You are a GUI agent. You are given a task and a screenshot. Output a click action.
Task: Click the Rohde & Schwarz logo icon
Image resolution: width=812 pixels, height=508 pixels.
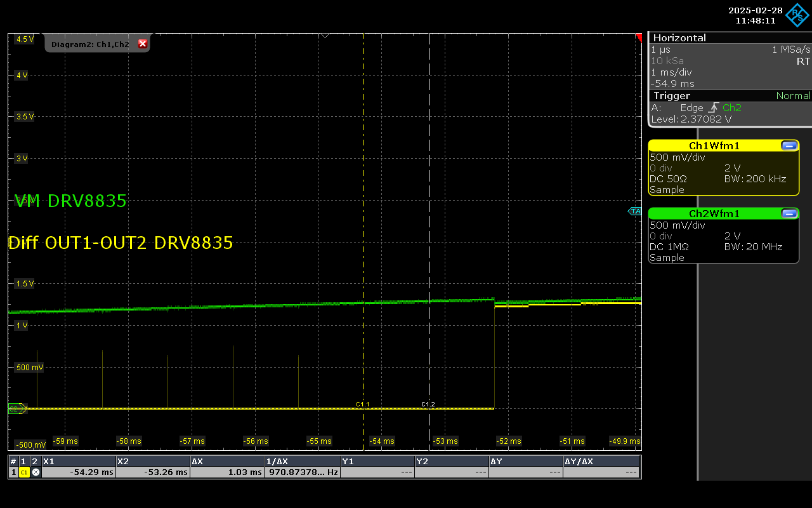click(x=797, y=15)
